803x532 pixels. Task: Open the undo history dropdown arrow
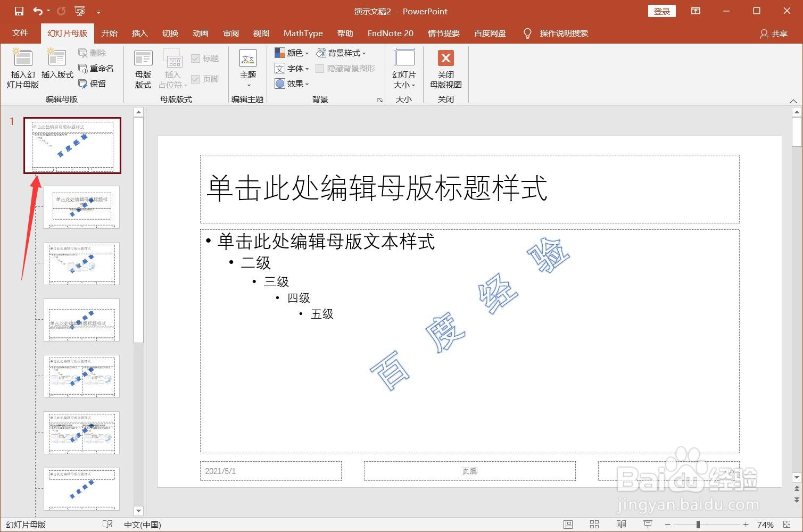tap(48, 11)
